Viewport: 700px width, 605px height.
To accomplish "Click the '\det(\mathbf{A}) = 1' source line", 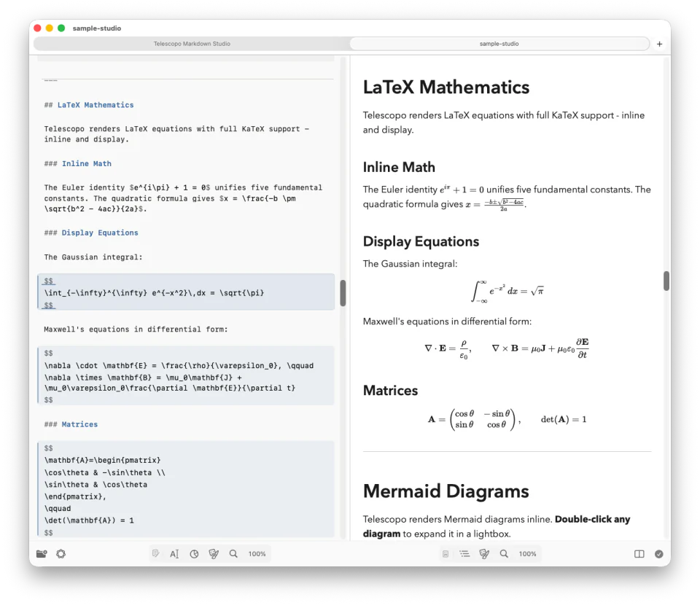I will coord(89,520).
